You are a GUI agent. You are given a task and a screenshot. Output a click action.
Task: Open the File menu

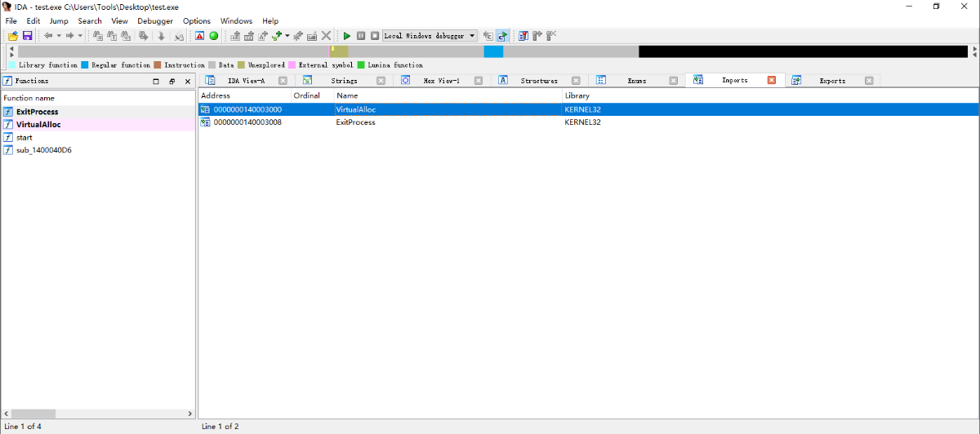11,21
